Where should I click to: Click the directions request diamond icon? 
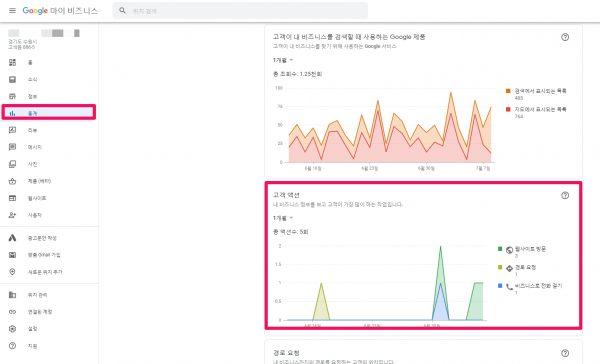(509, 268)
